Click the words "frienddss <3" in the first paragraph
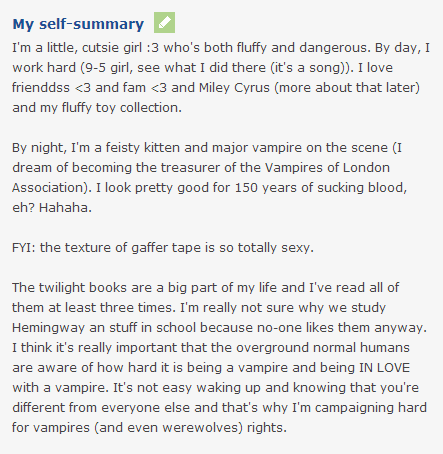 coord(51,88)
